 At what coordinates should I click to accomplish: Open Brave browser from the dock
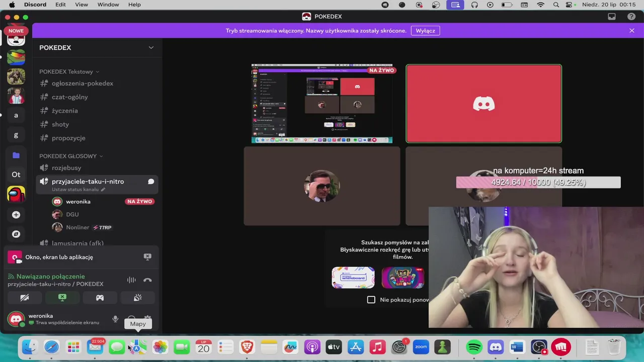coord(247,347)
